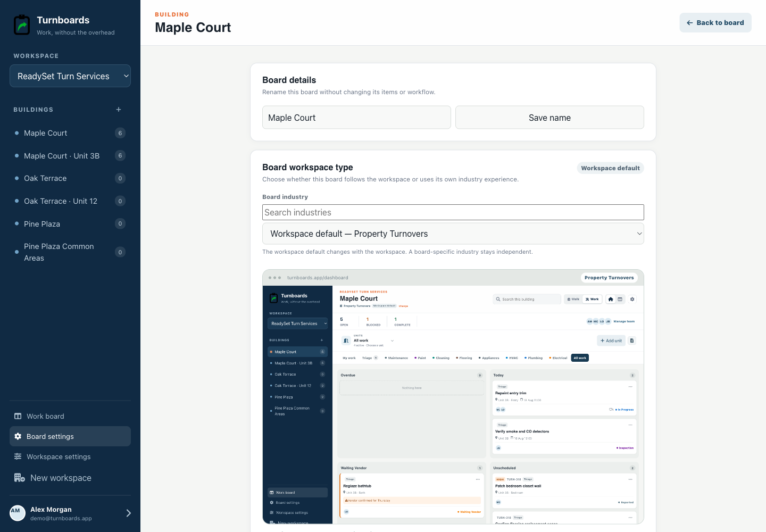The height and width of the screenshot is (532, 766).
Task: Select the Triage tab in preview
Action: 370,358
